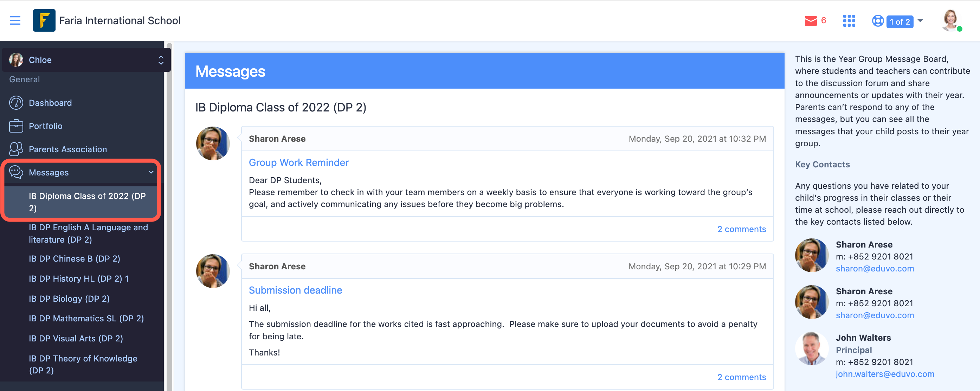
Task: Open the Parents Association page
Action: 68,149
